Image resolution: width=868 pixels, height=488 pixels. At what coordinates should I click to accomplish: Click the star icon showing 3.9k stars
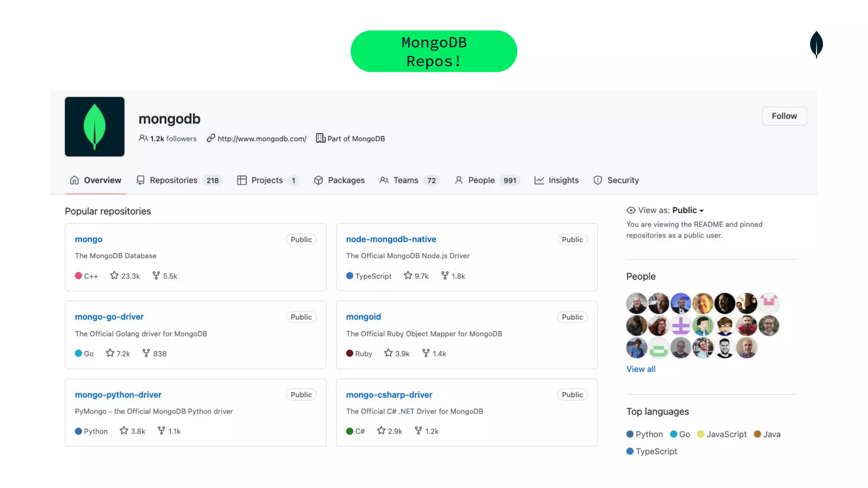(x=388, y=353)
